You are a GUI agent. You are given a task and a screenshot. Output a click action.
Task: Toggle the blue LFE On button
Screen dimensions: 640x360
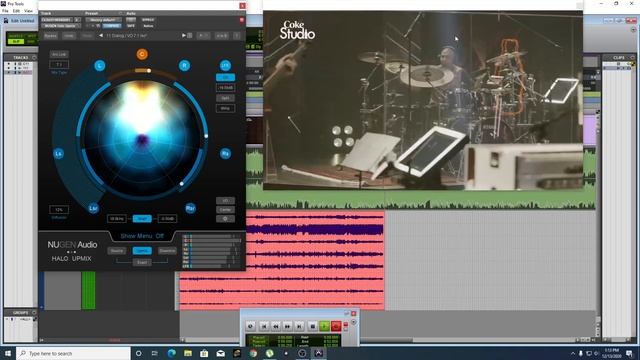point(225,78)
